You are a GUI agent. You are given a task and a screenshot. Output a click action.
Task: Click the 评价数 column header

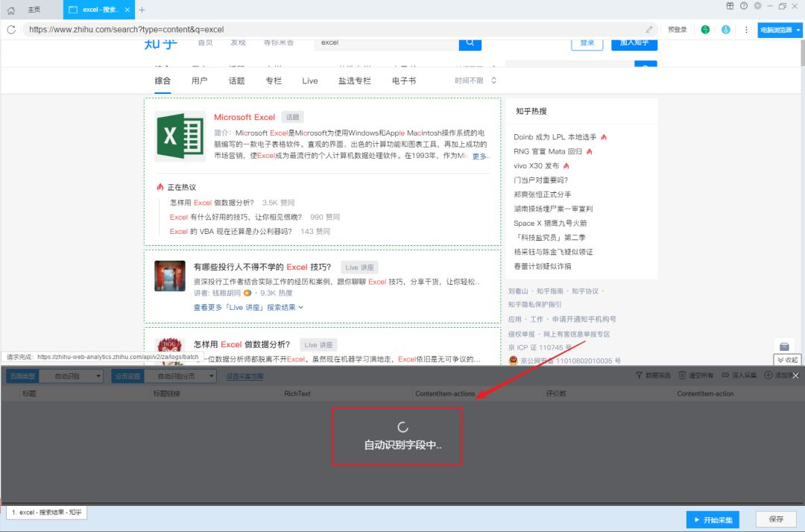[x=556, y=393]
